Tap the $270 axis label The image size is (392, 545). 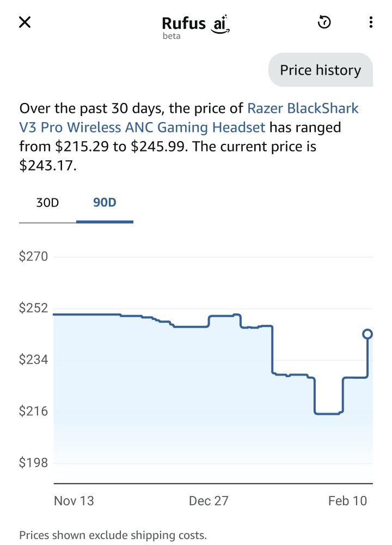(x=34, y=256)
